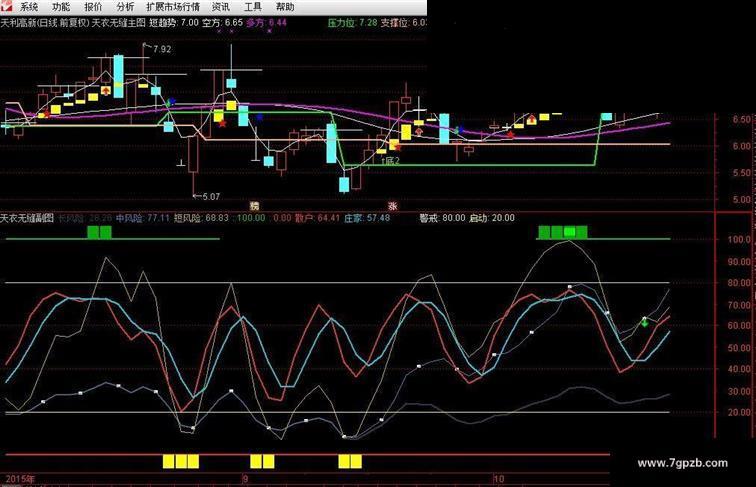Click the green 压力位: 7.28 readout
This screenshot has width=756, height=487.
(x=352, y=22)
